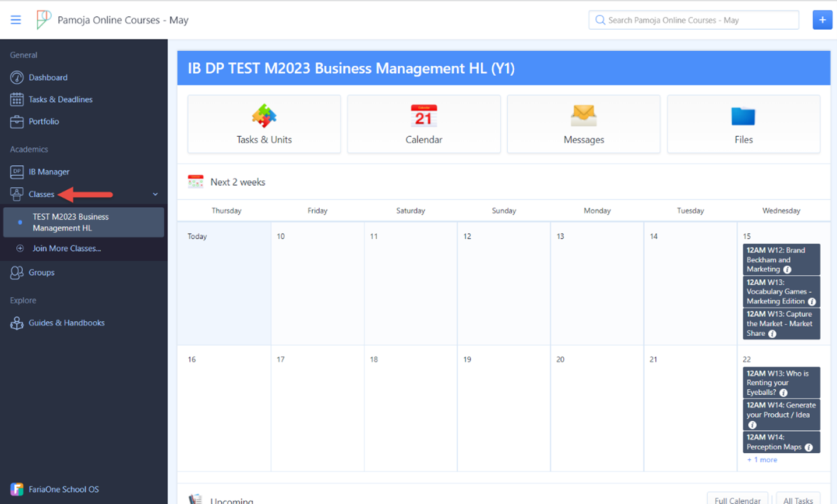Click the blue plus button
837x504 pixels.
tap(822, 20)
